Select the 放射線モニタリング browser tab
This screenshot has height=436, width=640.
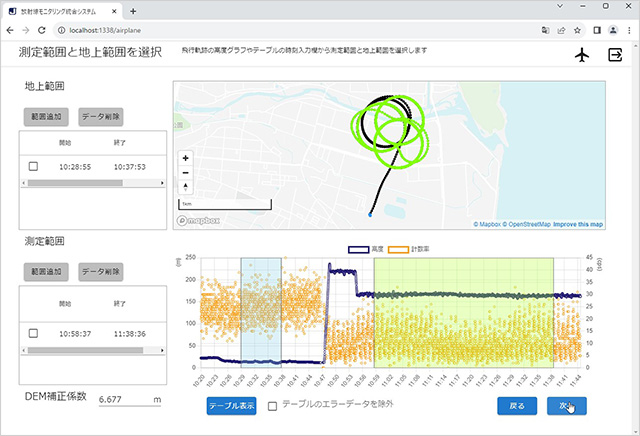tap(62, 10)
